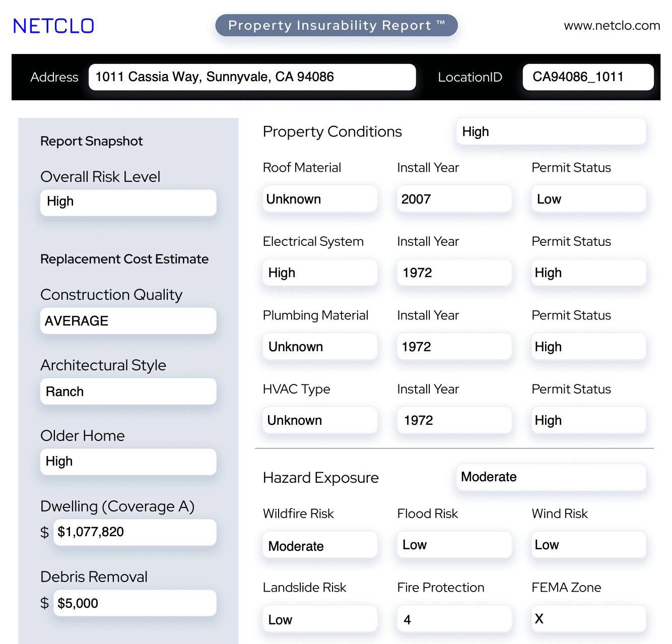
Task: Click the roof Install Year field showing 2007
Action: (x=454, y=199)
